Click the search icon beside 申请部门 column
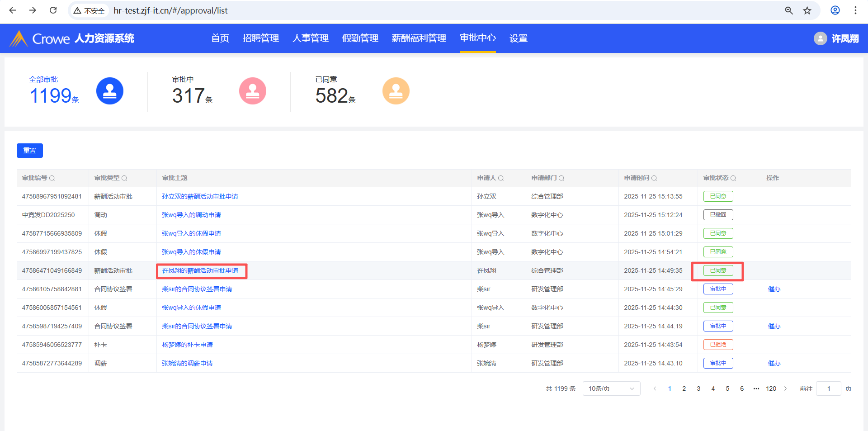This screenshot has height=431, width=868. [x=561, y=178]
